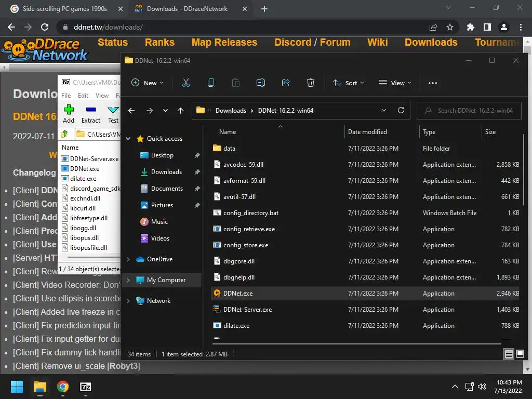Bookmark this page with star icon
The width and height of the screenshot is (532, 399).
[x=449, y=27]
